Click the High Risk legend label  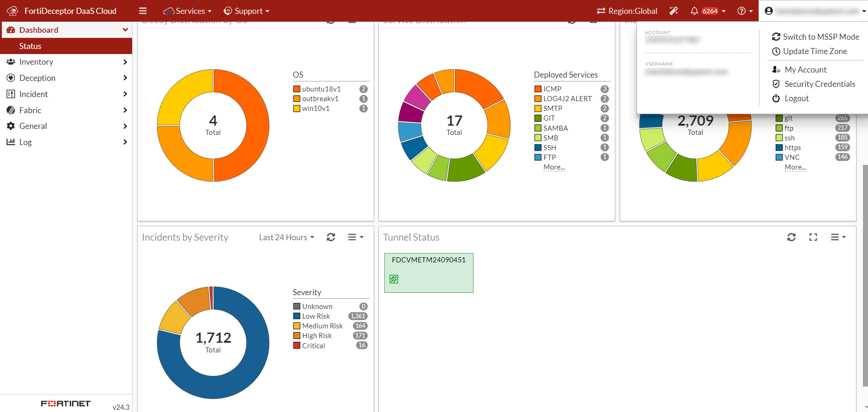pos(317,336)
